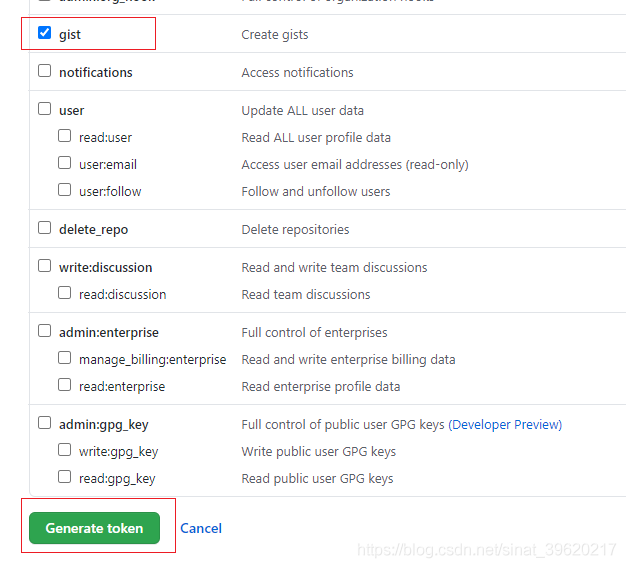
Task: Check the user scope checkbox
Action: 44,109
